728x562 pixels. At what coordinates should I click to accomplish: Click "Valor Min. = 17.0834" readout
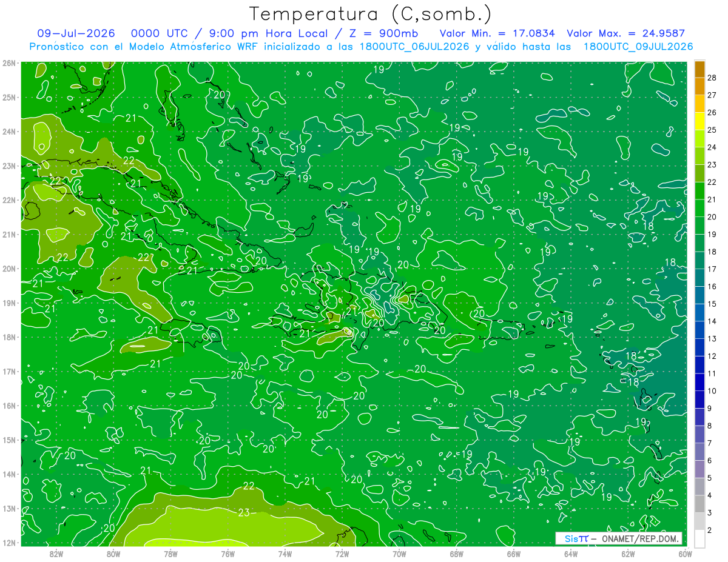(497, 33)
